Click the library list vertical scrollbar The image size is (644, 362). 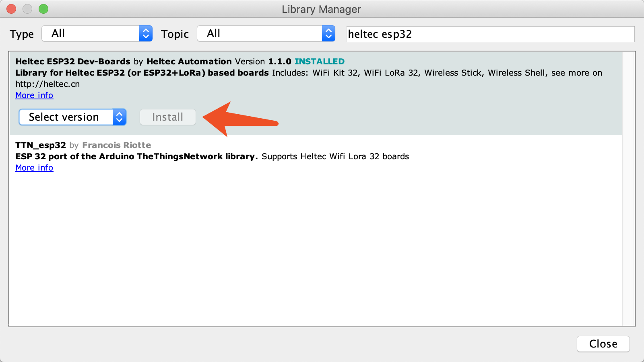point(629,189)
